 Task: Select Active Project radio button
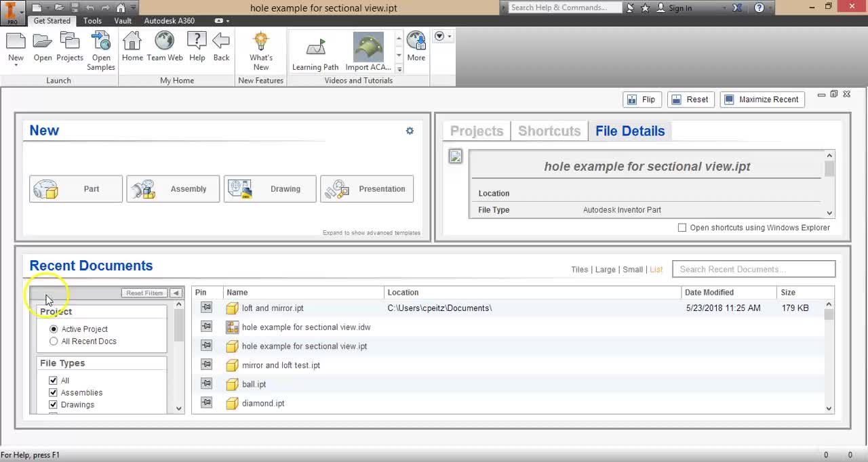pyautogui.click(x=54, y=329)
